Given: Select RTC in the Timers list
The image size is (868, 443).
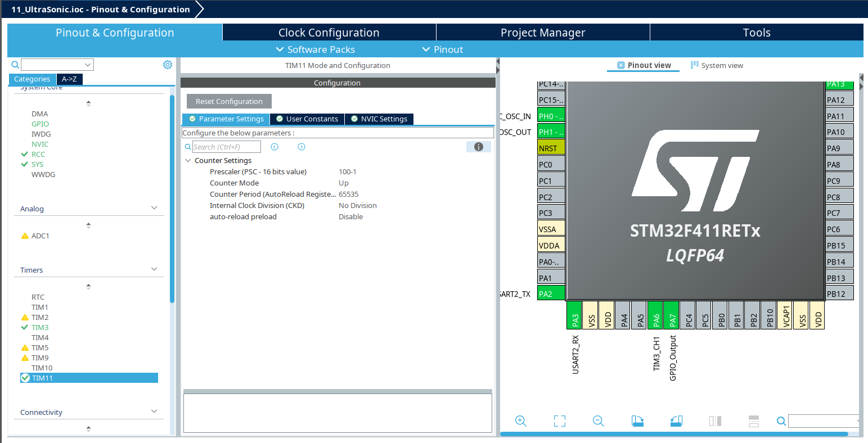Looking at the screenshot, I should (38, 297).
